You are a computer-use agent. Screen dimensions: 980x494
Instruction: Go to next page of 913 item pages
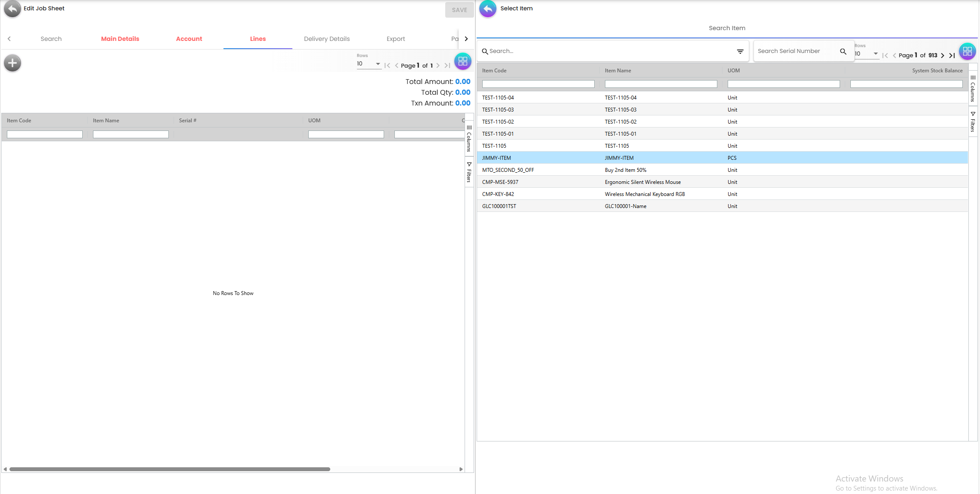pos(943,56)
